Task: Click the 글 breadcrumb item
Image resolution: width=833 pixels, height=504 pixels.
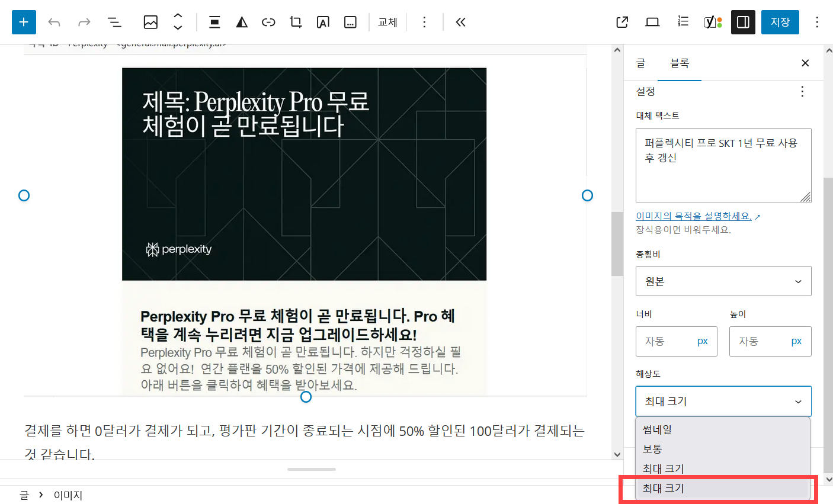Action: click(x=24, y=495)
